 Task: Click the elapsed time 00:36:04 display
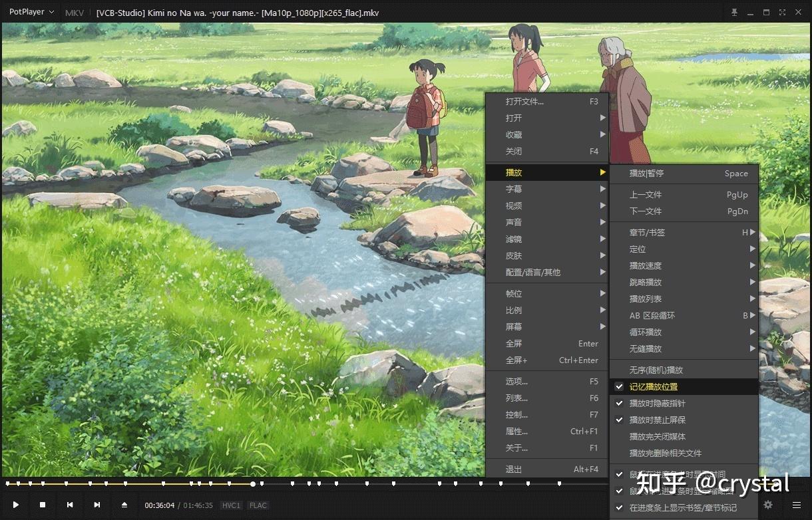160,505
